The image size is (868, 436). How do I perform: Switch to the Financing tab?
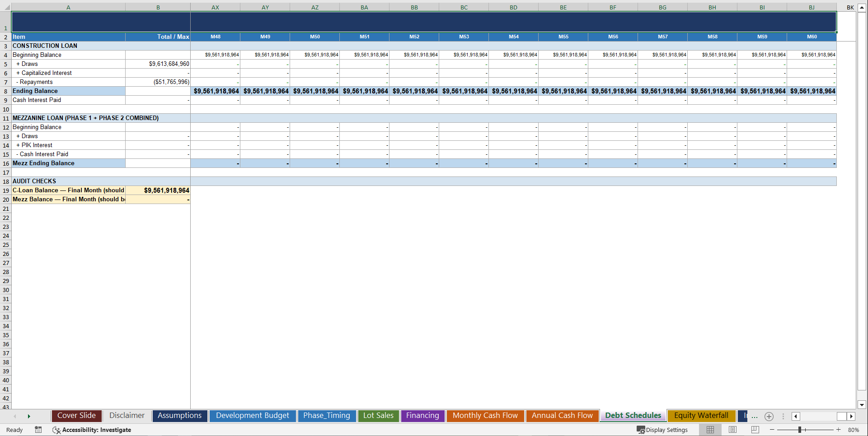[x=422, y=416]
